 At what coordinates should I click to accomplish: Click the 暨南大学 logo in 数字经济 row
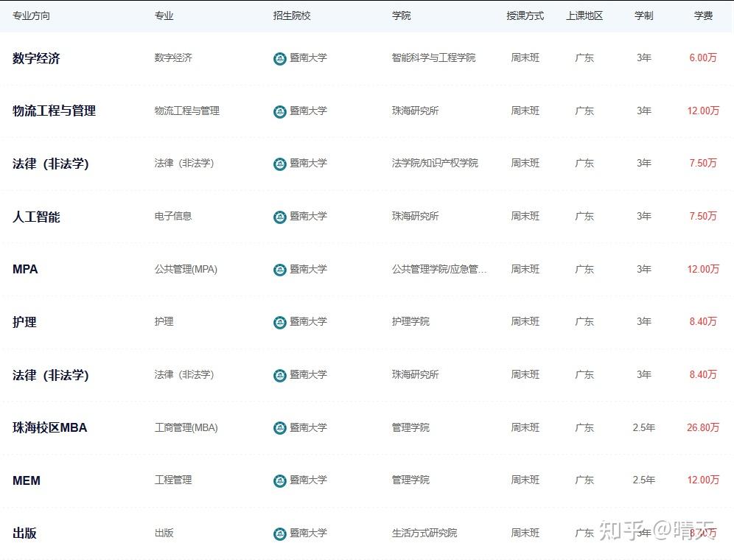click(x=279, y=58)
